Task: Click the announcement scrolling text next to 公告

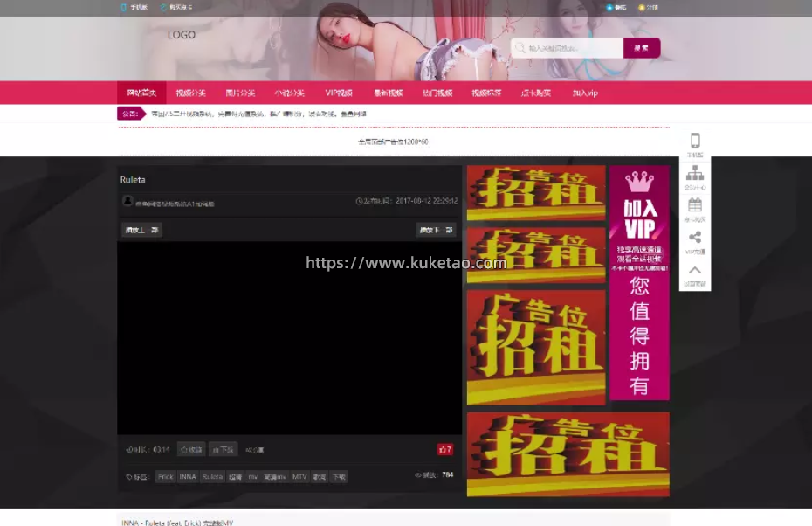Action: [x=258, y=114]
